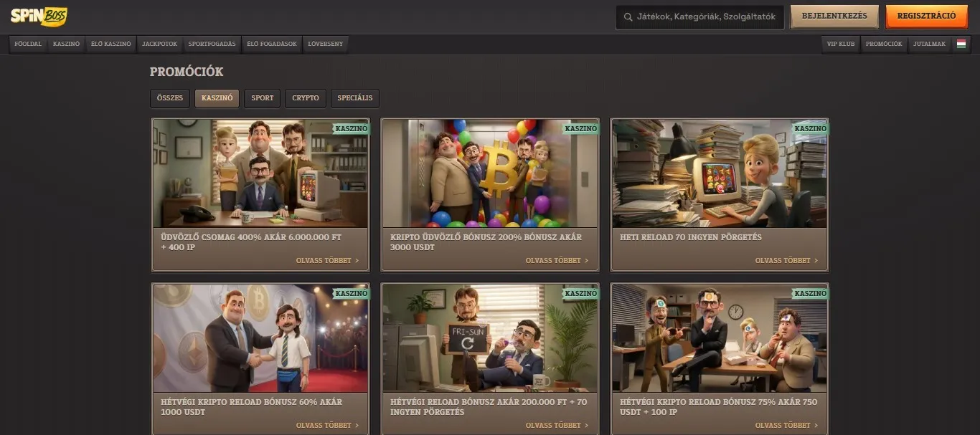Focus the games search input field
This screenshot has height=435, width=980.
(699, 17)
